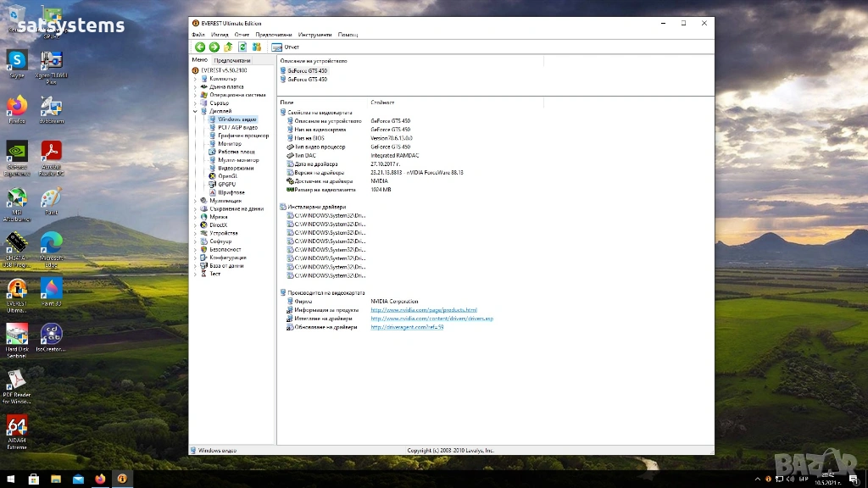This screenshot has height=488, width=868.
Task: Open the driveragent.com driver update link
Action: (407, 327)
